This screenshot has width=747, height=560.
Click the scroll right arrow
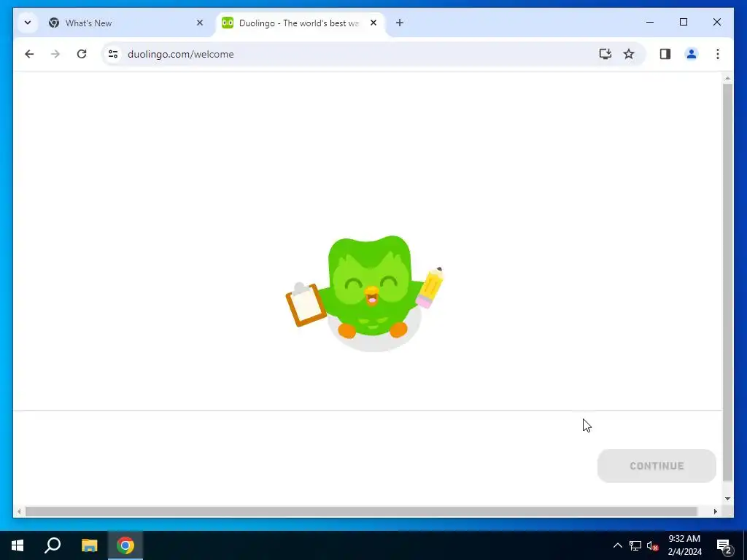click(x=715, y=511)
